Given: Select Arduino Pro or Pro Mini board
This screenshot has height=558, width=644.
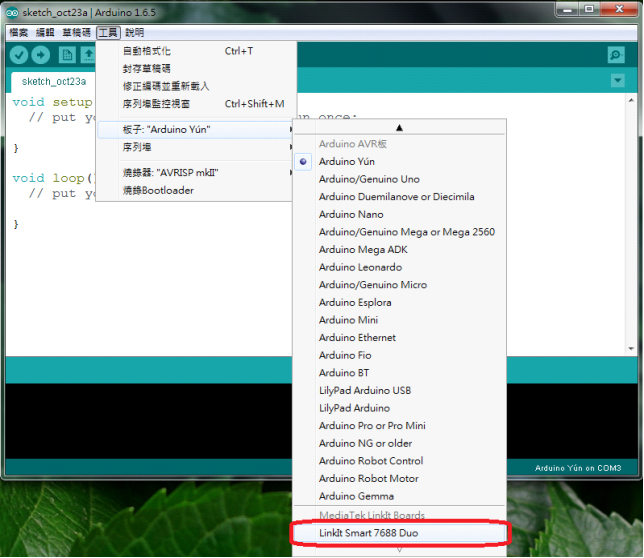Looking at the screenshot, I should coord(399,426).
